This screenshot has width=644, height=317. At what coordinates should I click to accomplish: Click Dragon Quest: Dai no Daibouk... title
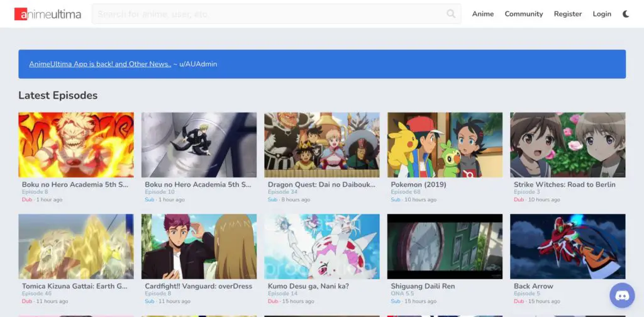[321, 185]
